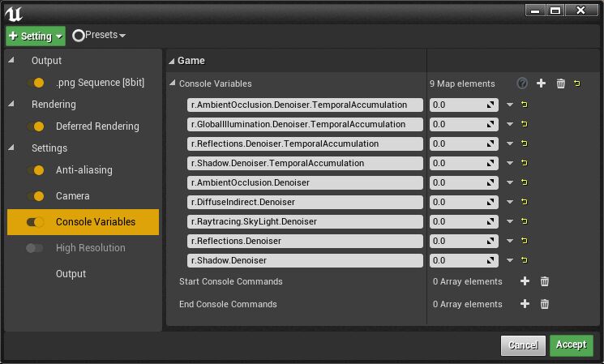Clear Start Console Commands array with trash icon

pos(544,281)
